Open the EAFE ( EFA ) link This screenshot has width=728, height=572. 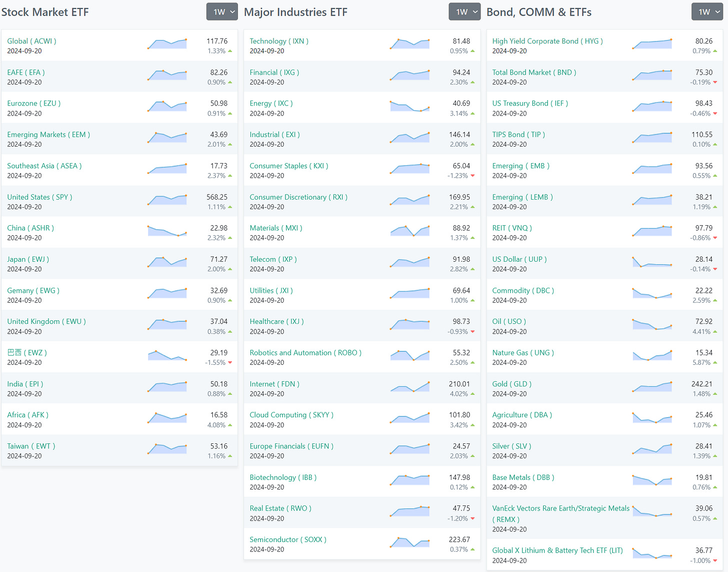pos(26,72)
